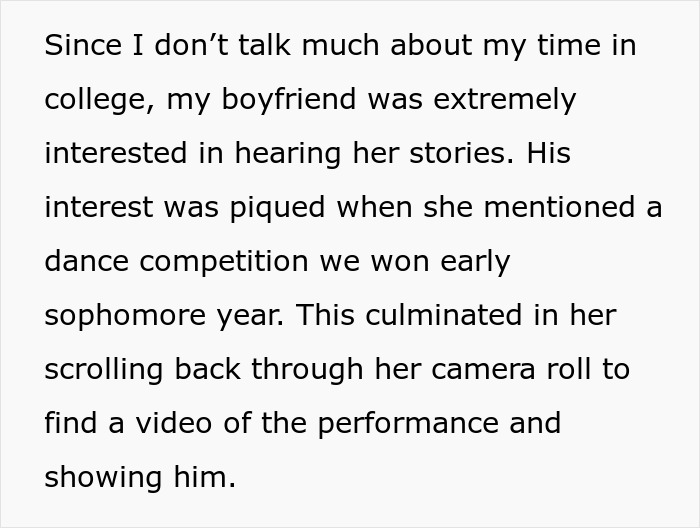Screen dimensions: 700x528
Task: Click on the word "culminated"
Action: click(451, 316)
